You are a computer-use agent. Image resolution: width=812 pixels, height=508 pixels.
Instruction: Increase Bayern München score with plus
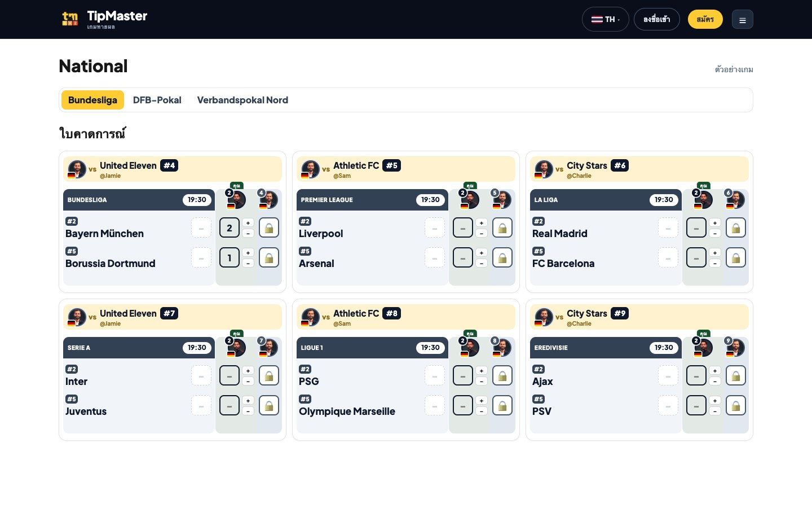(x=248, y=223)
